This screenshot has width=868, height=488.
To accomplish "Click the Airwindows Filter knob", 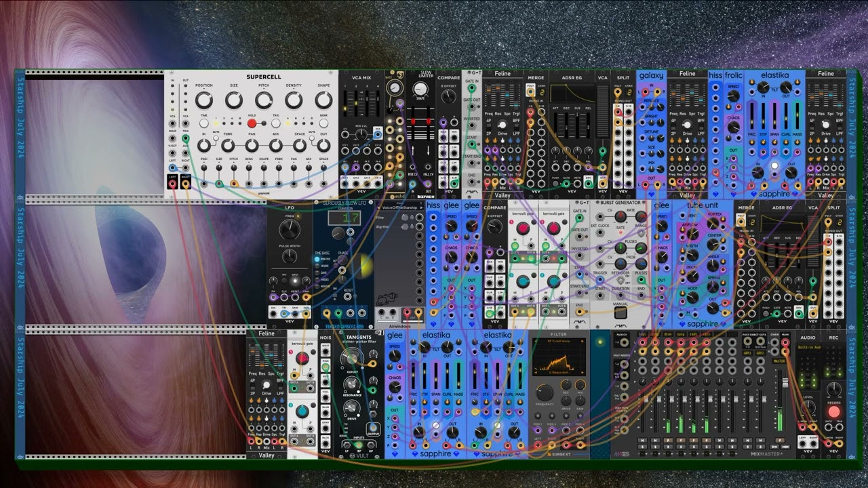I will pos(405,218).
